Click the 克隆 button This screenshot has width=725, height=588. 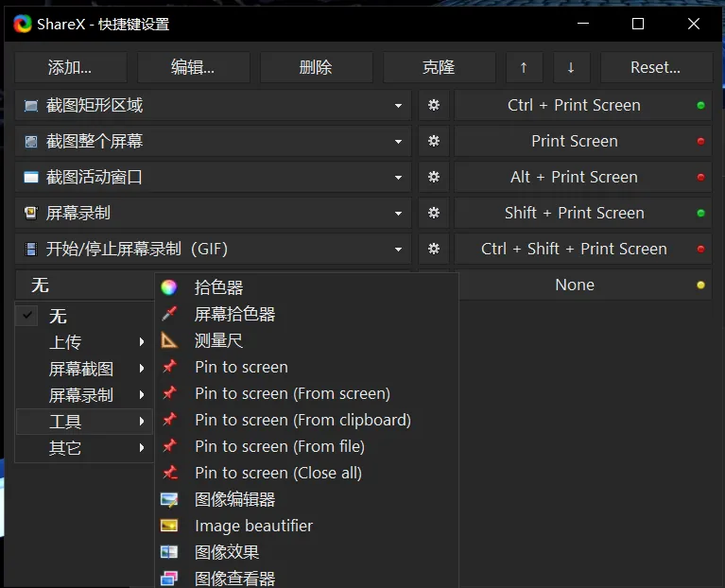tap(440, 67)
